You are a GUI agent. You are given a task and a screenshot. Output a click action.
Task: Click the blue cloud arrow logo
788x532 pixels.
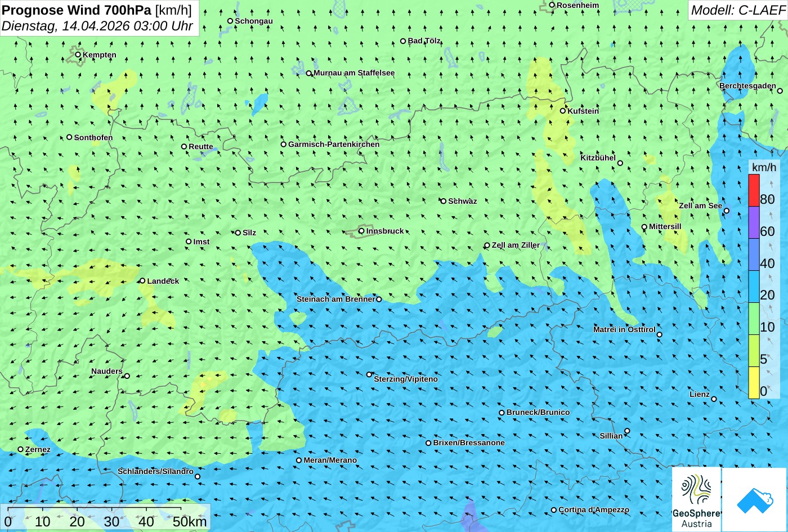click(x=754, y=499)
